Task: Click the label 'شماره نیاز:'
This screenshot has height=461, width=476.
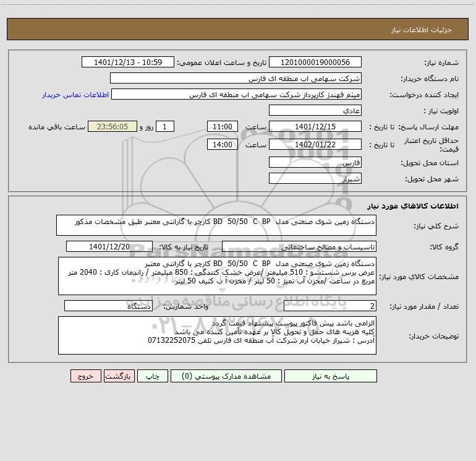Action: tap(441, 63)
